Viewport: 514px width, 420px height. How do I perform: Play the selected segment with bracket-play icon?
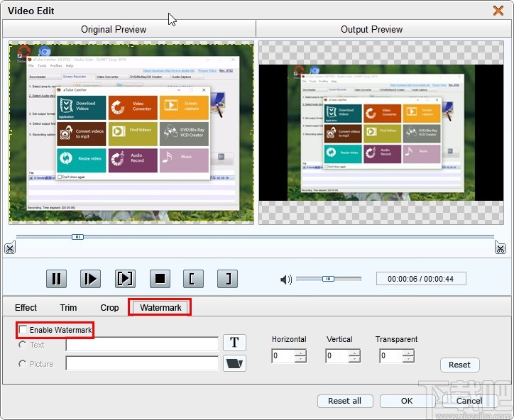pyautogui.click(x=125, y=279)
